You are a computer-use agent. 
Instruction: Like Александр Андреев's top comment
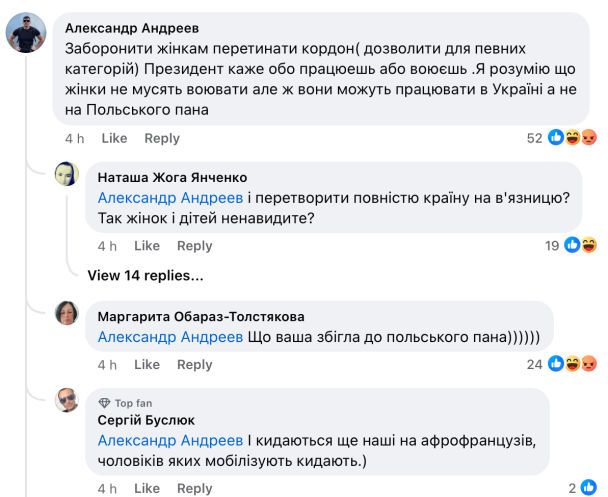pyautogui.click(x=114, y=138)
